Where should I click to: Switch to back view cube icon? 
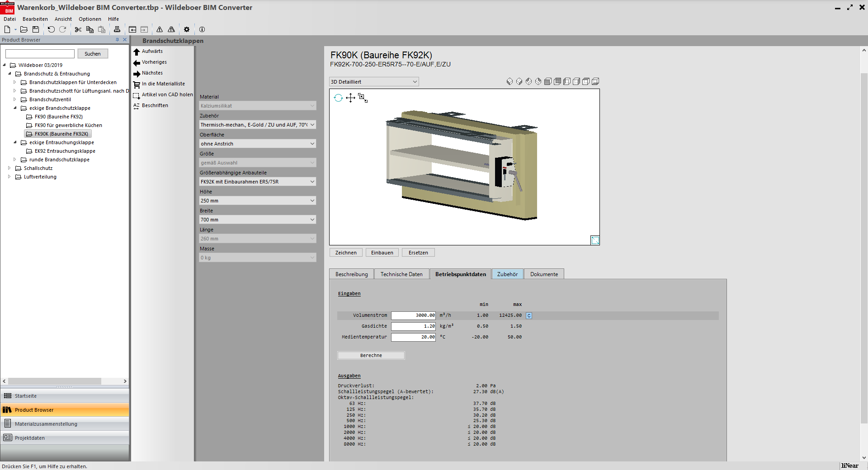tap(557, 81)
